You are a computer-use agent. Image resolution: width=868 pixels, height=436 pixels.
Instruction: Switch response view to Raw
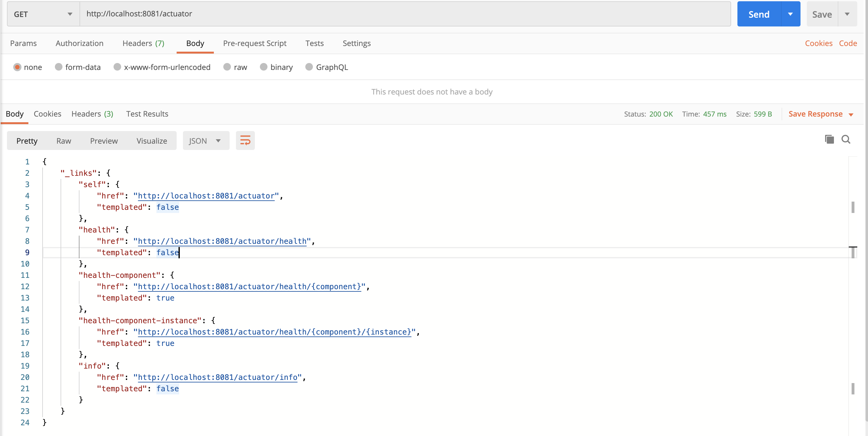pos(63,141)
